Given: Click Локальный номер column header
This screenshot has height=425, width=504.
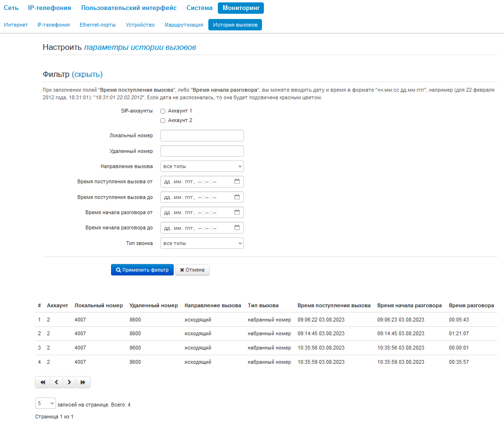Looking at the screenshot, I should click(x=99, y=305).
